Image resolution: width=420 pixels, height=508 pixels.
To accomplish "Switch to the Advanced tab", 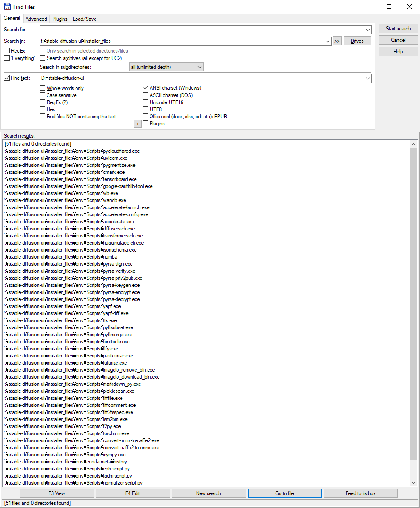I will click(x=36, y=19).
